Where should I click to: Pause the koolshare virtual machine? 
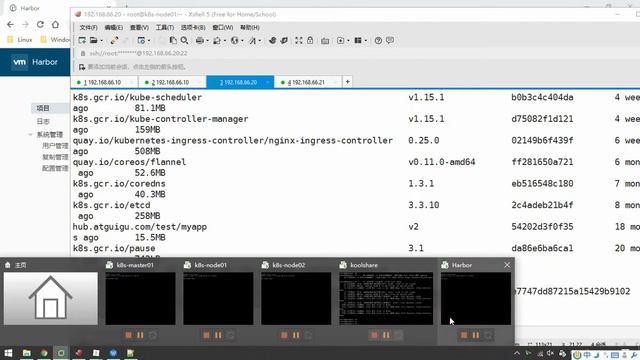pos(386,335)
